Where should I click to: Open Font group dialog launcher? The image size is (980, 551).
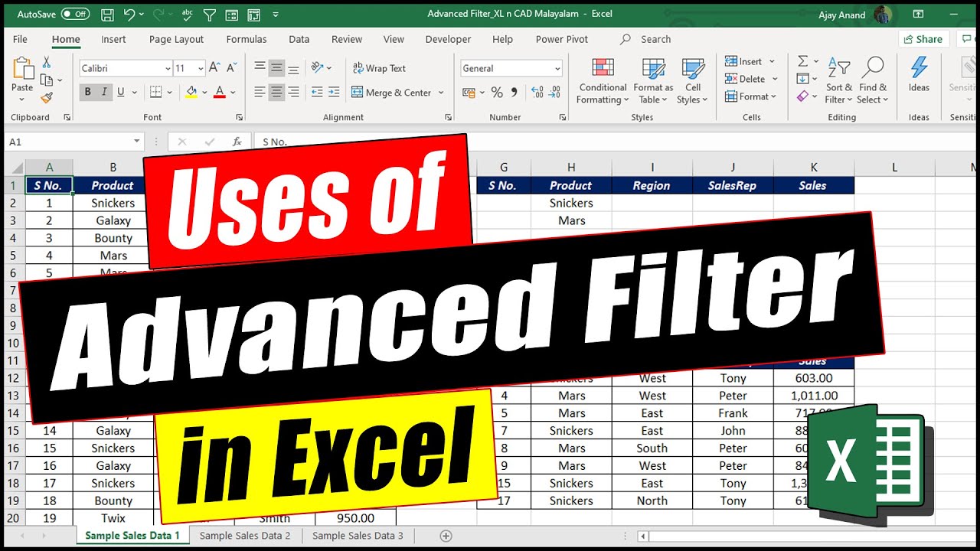click(x=239, y=117)
